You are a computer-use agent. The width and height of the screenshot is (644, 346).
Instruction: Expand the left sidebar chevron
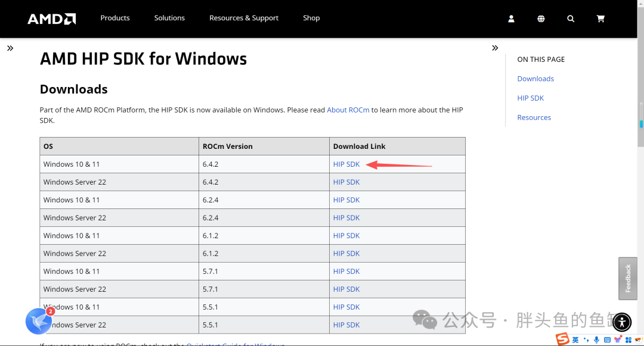coord(10,48)
